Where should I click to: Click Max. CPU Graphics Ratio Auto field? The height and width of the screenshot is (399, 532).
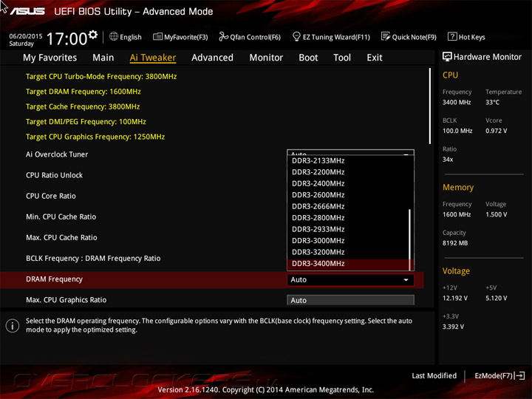click(350, 300)
